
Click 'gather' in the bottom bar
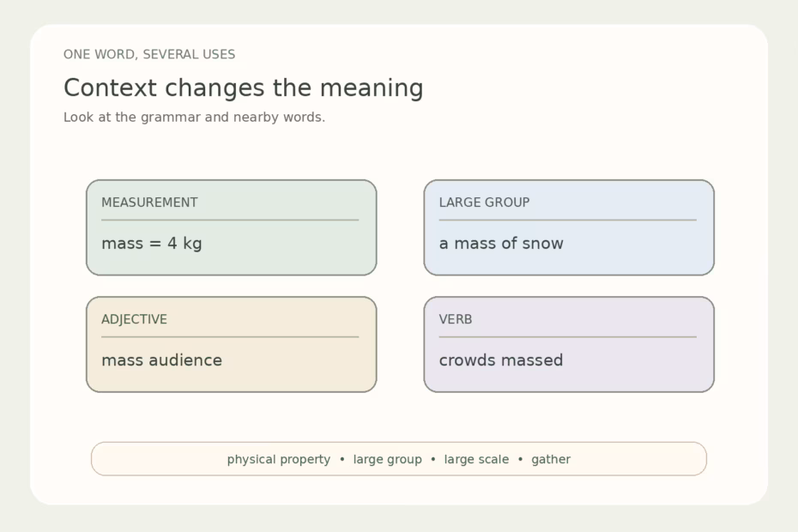pyautogui.click(x=551, y=459)
